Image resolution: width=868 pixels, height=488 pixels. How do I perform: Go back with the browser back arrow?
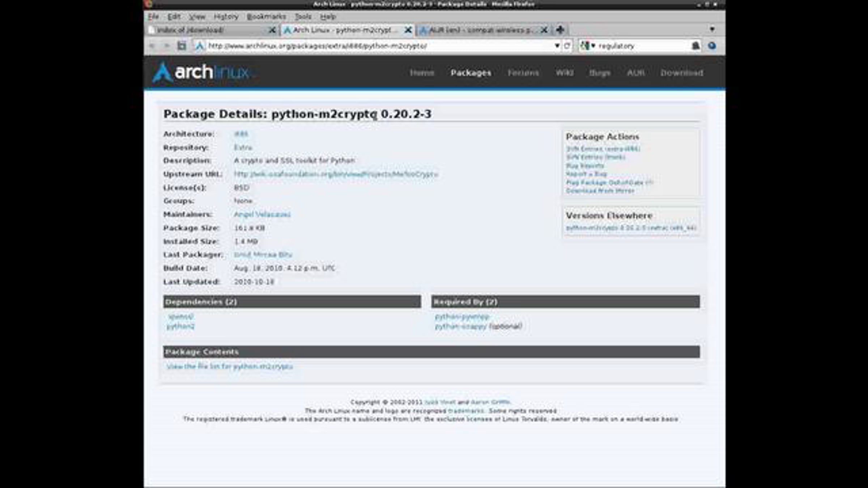pyautogui.click(x=152, y=46)
